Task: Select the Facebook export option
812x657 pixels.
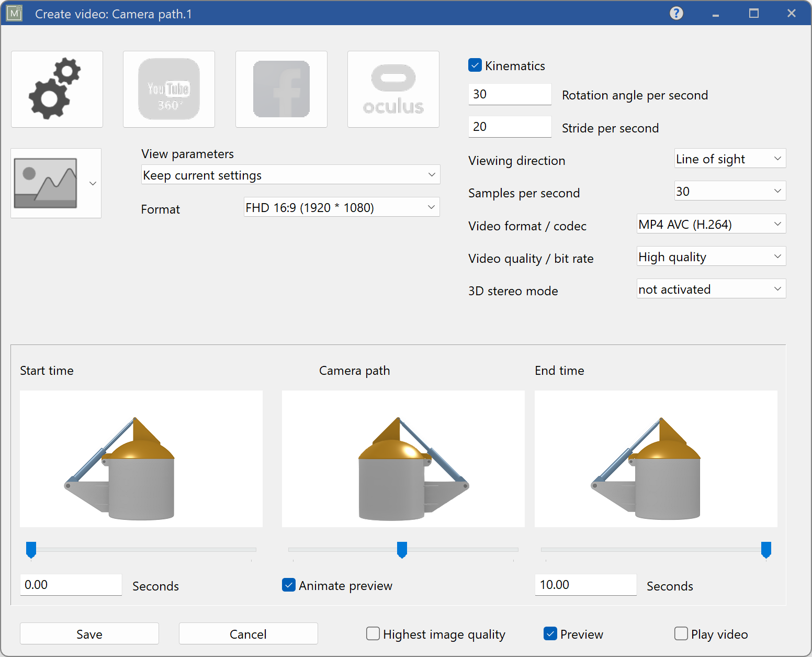Action: coord(281,89)
